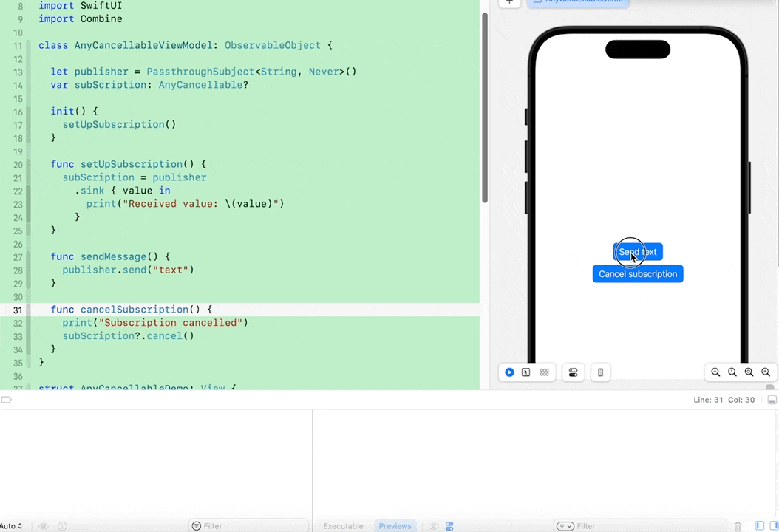This screenshot has width=779, height=532.
Task: Click on PassthroughSubject in line 13
Action: tap(201, 72)
